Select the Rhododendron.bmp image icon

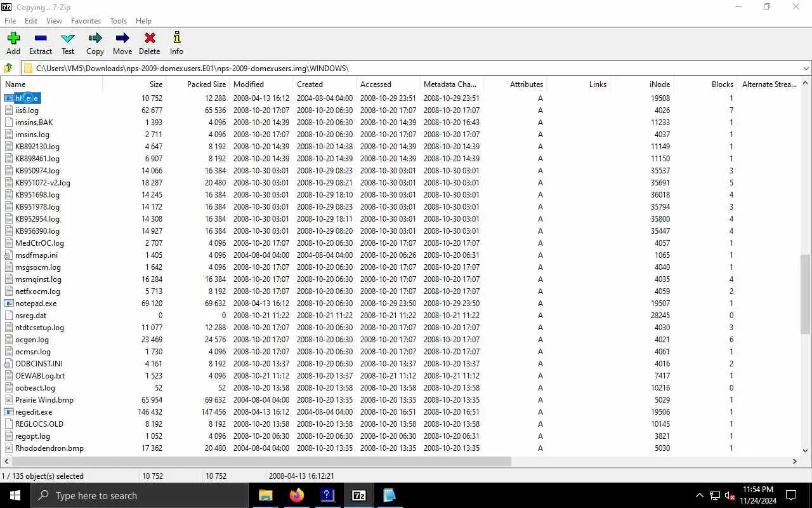pyautogui.click(x=9, y=448)
